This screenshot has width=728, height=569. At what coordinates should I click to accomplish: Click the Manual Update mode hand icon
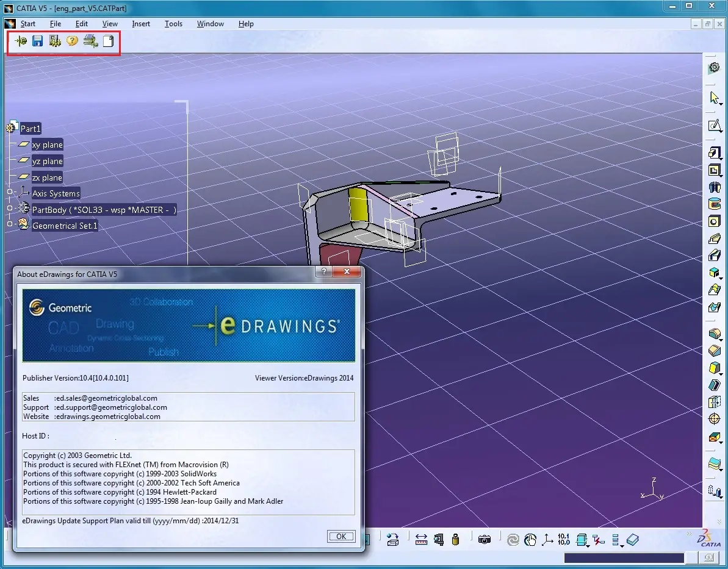tap(530, 540)
